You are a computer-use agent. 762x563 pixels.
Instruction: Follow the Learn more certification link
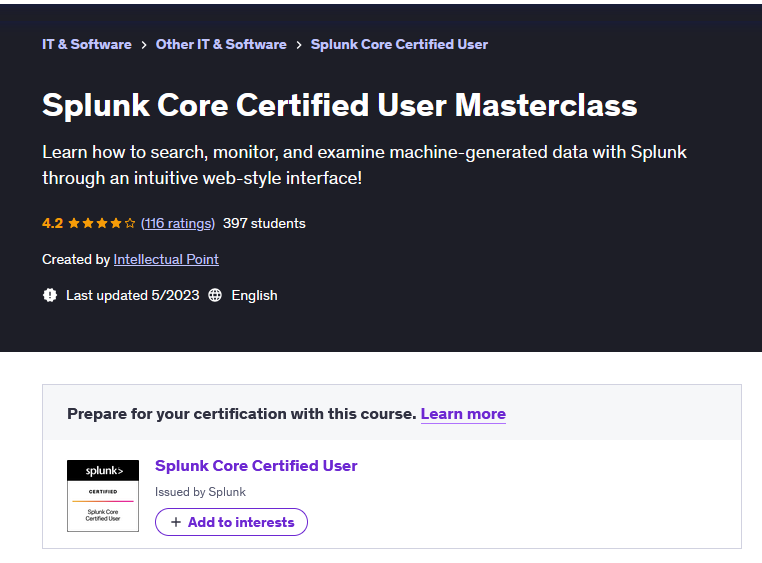pos(463,414)
